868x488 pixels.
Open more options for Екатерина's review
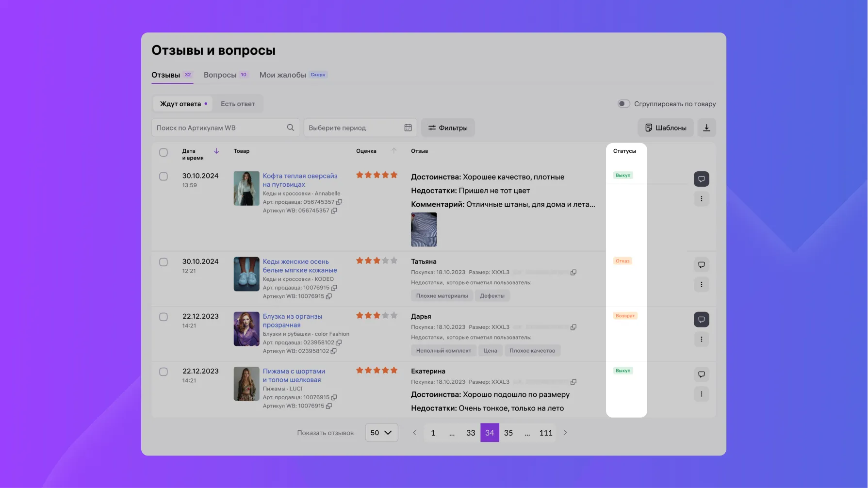click(701, 394)
